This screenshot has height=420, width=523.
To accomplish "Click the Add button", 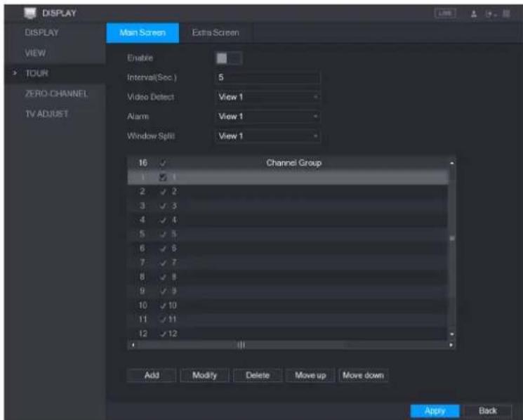I will click(x=152, y=375).
